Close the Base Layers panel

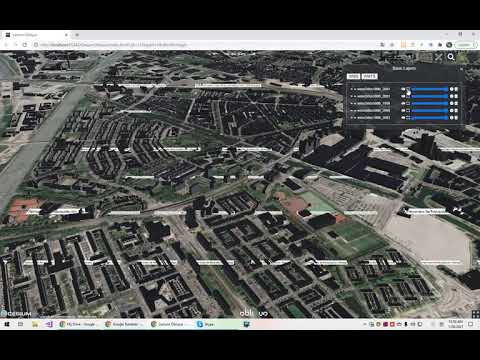point(461,69)
